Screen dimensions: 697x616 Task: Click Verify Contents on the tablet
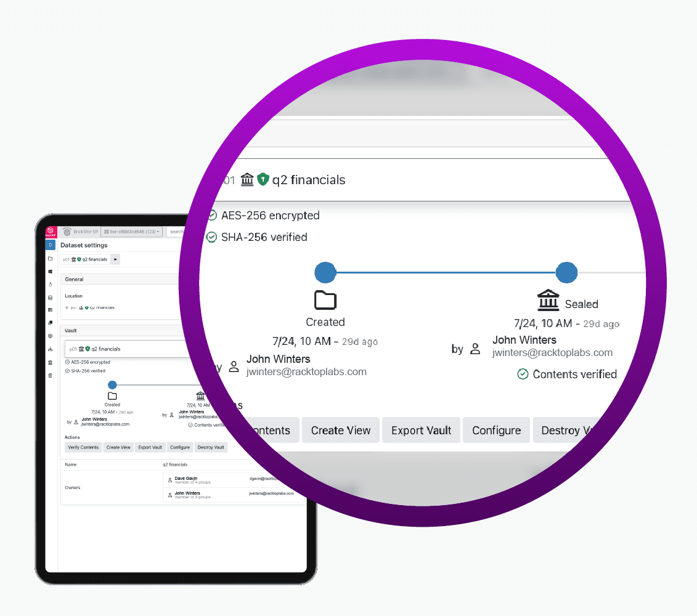(x=83, y=448)
